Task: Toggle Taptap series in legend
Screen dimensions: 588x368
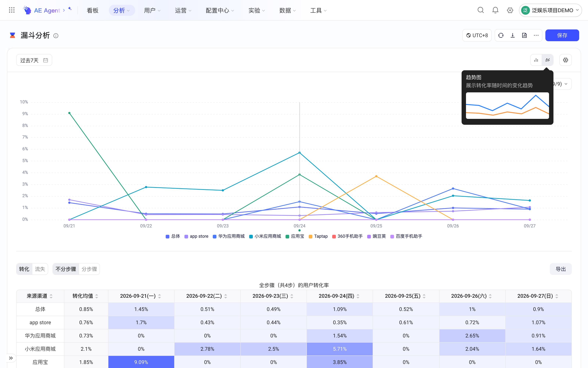Action: 318,236
